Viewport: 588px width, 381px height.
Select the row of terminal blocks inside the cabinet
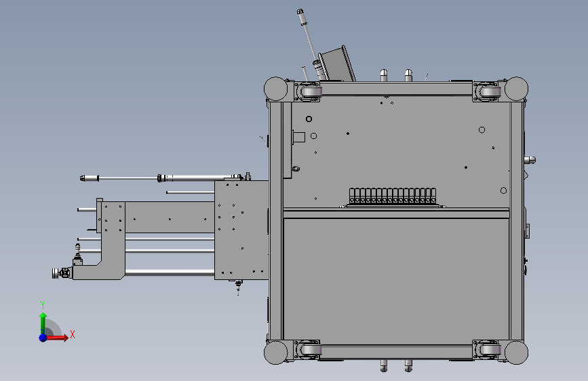[x=393, y=196]
